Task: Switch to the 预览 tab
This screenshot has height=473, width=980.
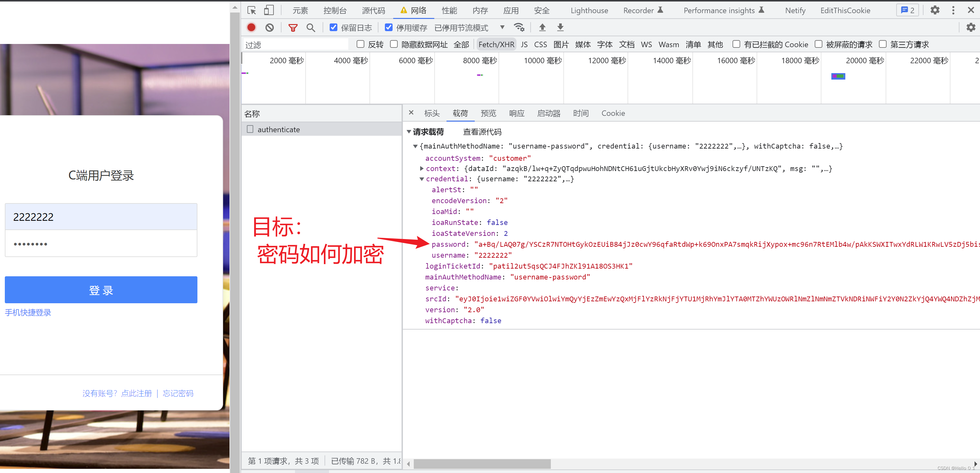Action: 489,113
